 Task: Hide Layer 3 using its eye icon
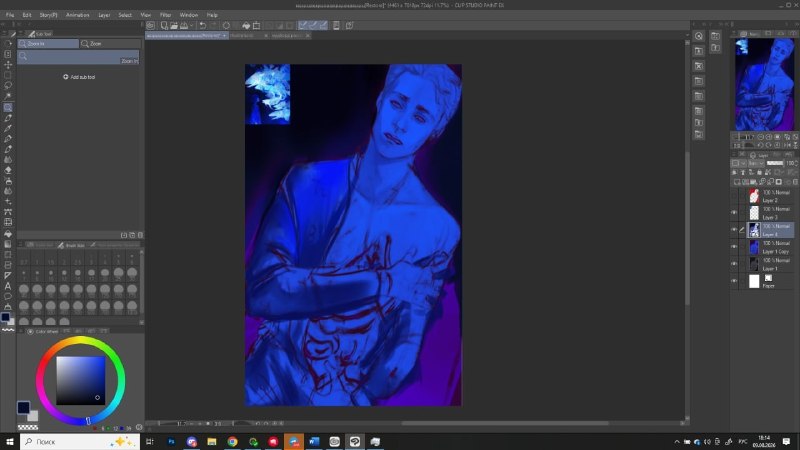734,213
